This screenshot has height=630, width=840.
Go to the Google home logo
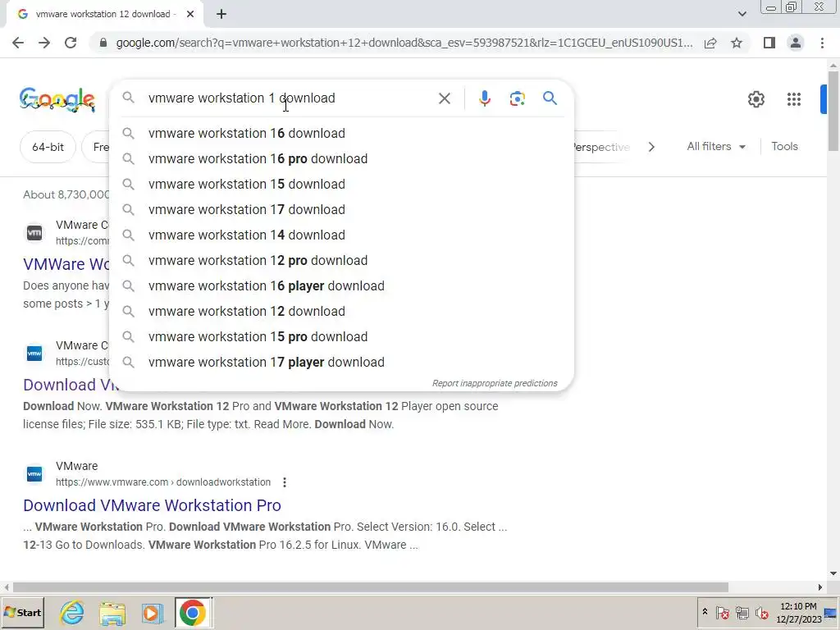tap(57, 99)
